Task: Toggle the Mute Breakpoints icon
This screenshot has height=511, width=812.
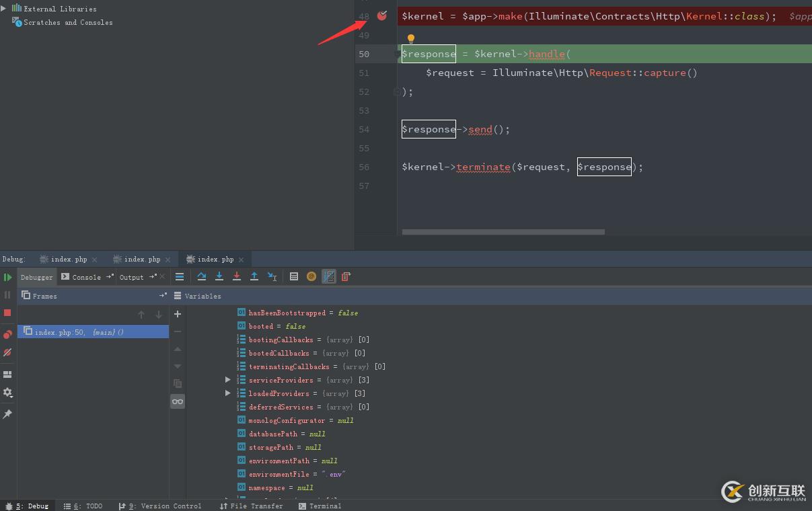Action: pos(7,352)
